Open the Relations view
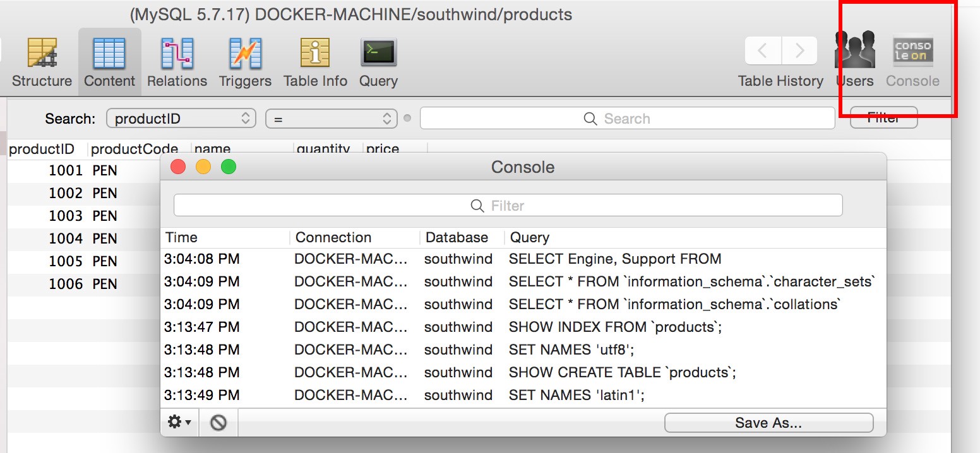 pos(177,62)
